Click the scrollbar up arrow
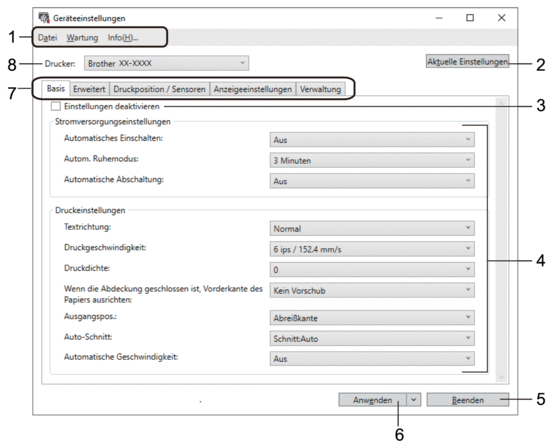 coord(501,104)
